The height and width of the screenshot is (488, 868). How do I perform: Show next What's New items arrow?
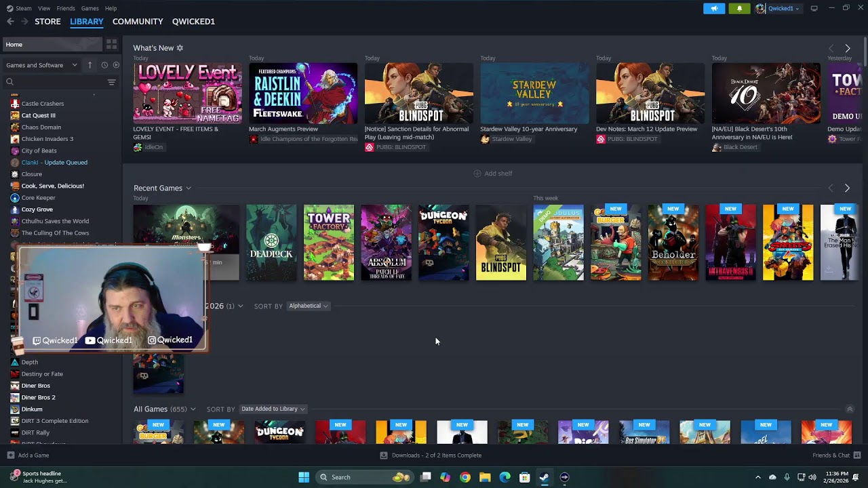848,48
